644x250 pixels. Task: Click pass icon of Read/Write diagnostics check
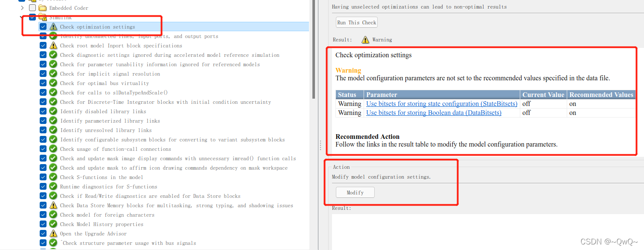pyautogui.click(x=53, y=196)
